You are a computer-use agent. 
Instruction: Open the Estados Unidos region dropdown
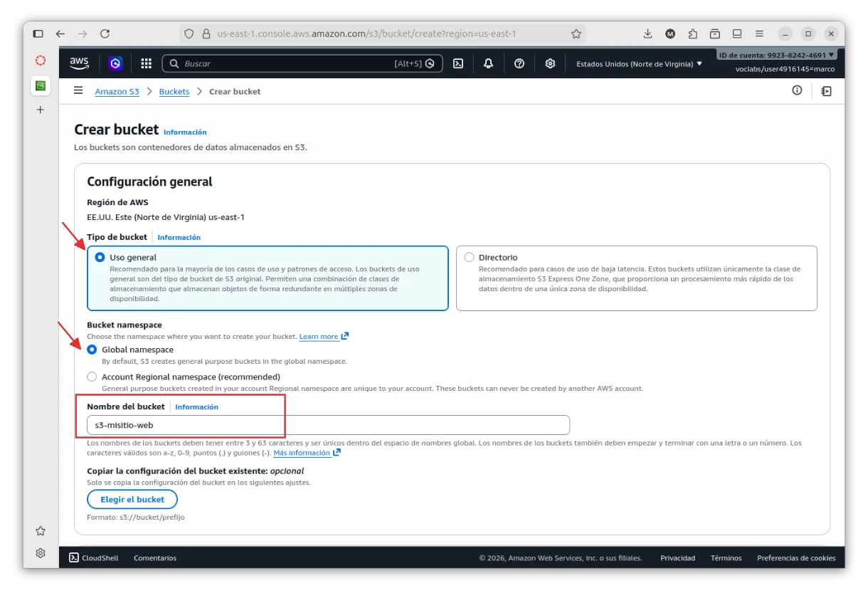pyautogui.click(x=639, y=63)
